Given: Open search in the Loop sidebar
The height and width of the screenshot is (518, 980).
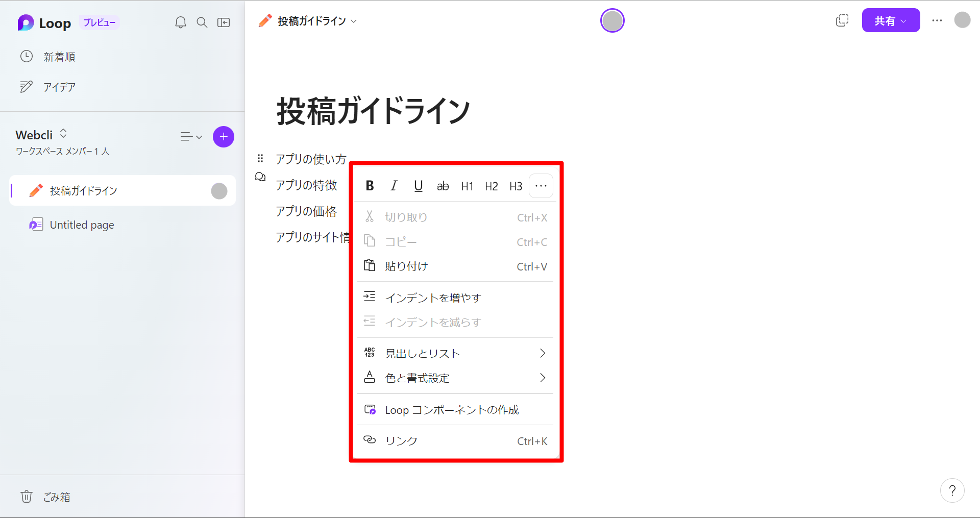Looking at the screenshot, I should (202, 22).
